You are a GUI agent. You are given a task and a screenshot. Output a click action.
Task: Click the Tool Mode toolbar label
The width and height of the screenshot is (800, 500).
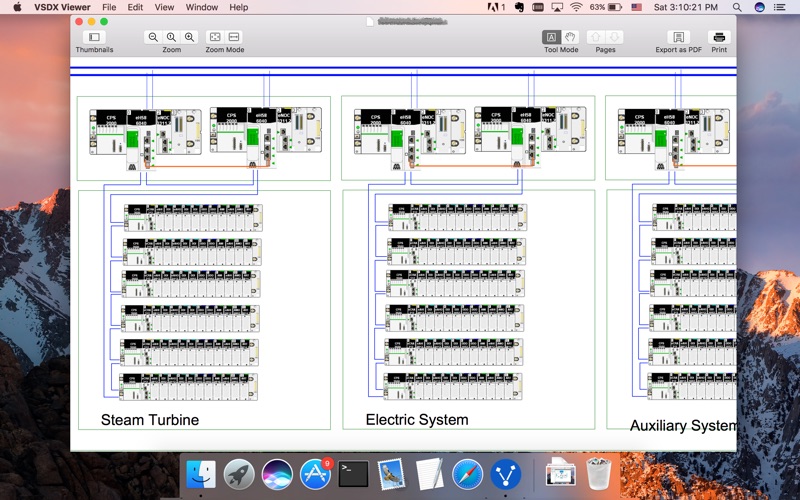pos(561,49)
